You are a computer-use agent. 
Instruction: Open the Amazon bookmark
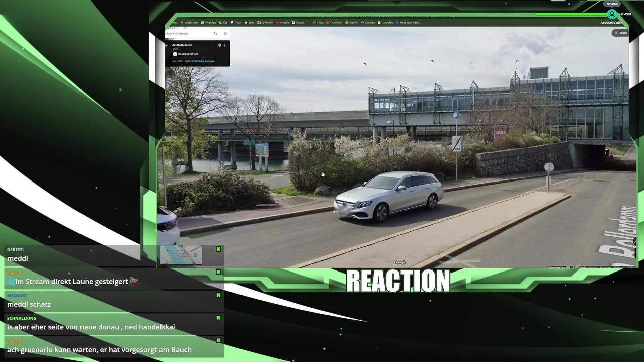coord(298,23)
